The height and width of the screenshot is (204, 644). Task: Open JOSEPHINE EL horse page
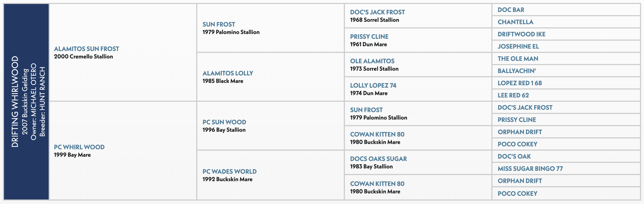[x=518, y=46]
